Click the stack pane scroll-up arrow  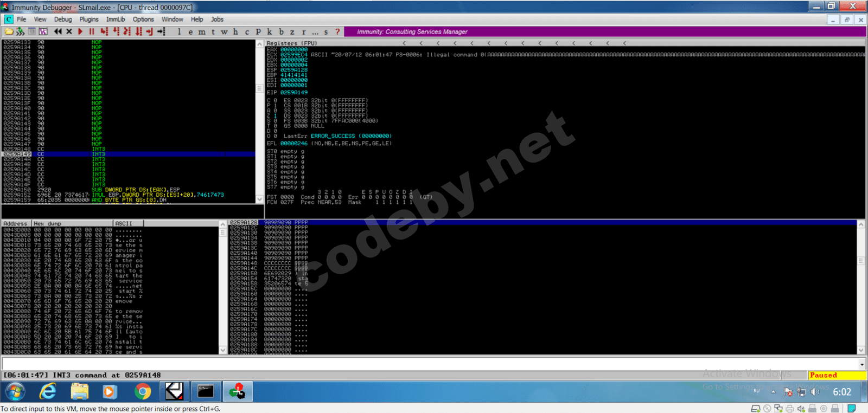click(861, 224)
